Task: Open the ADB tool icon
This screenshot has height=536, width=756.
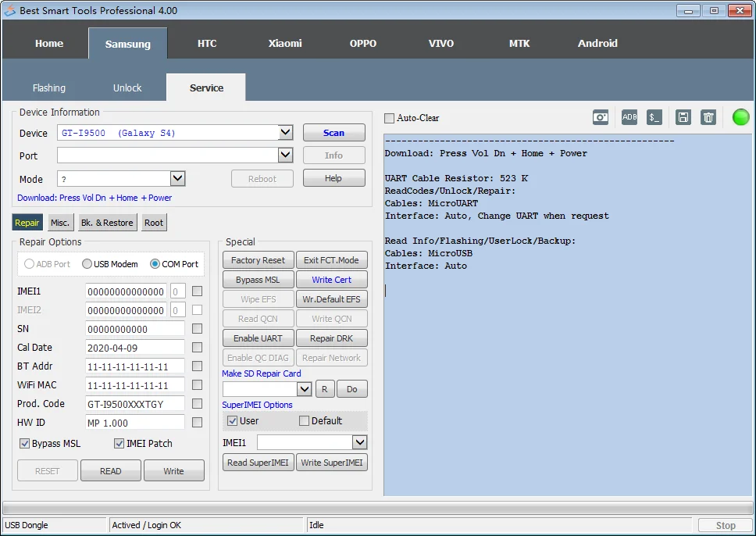Action: 629,117
